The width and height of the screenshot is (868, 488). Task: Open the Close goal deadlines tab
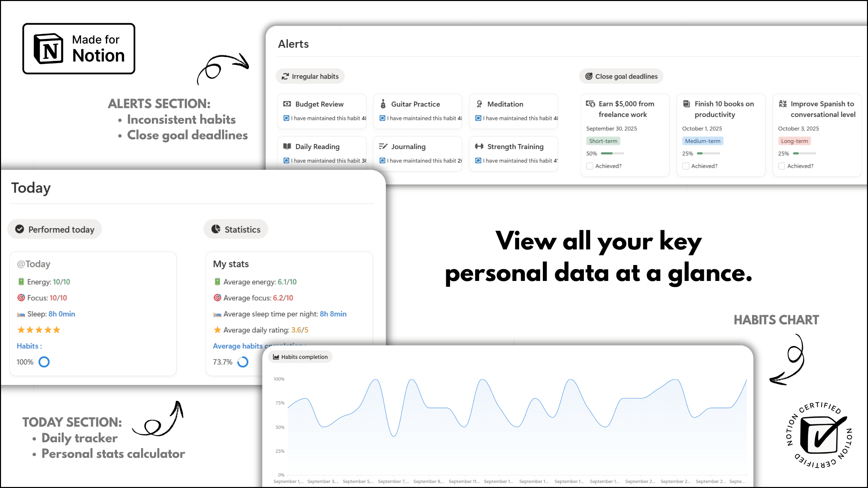621,77
